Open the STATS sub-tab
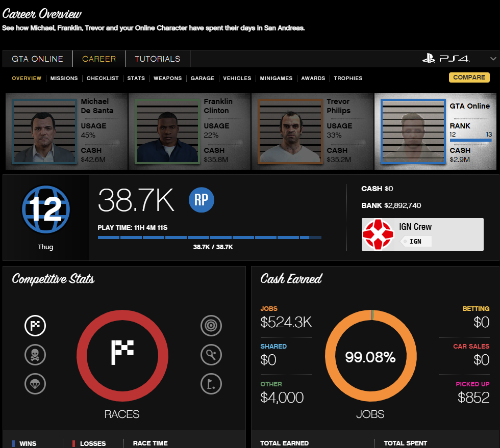 click(136, 78)
